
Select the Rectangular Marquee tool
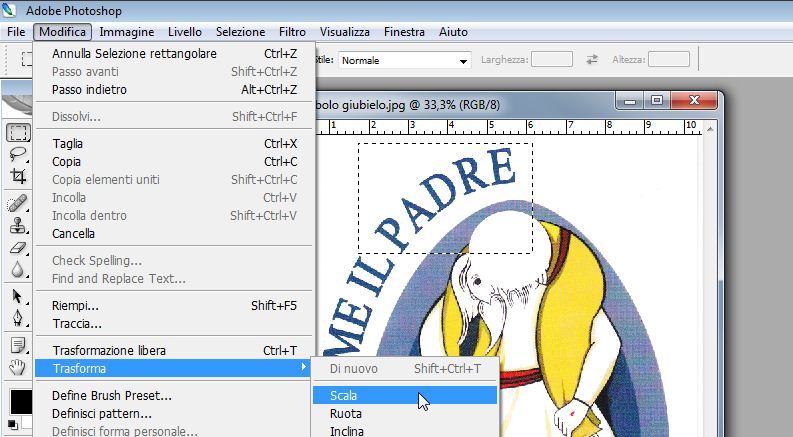pos(18,133)
